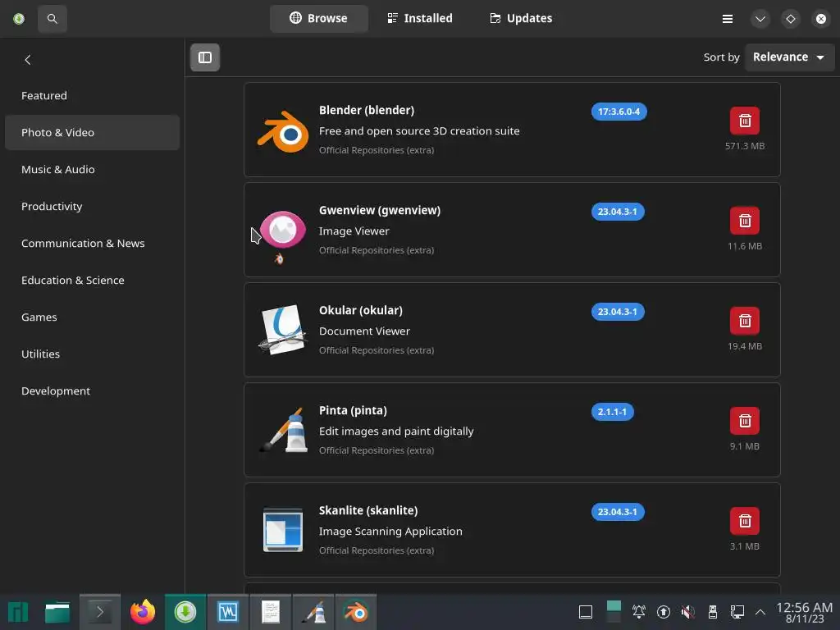Screen dimensions: 840x630
Task: Click Skanlite version badge 23.04.3-1
Action: (x=618, y=512)
